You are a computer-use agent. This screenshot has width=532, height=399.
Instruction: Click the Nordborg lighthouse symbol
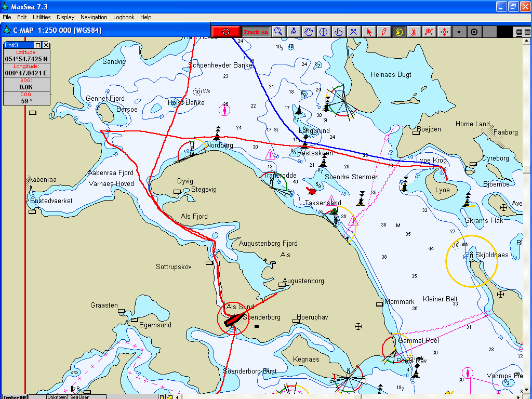pos(192,148)
